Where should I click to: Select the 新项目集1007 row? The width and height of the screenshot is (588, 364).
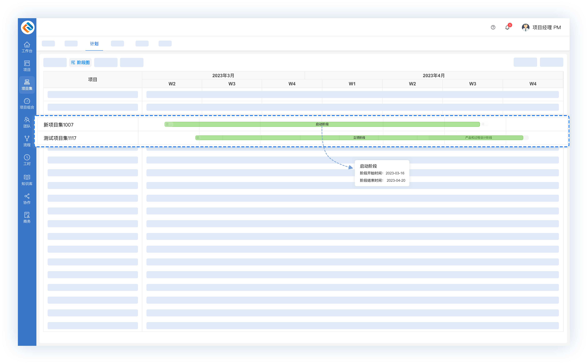point(59,125)
